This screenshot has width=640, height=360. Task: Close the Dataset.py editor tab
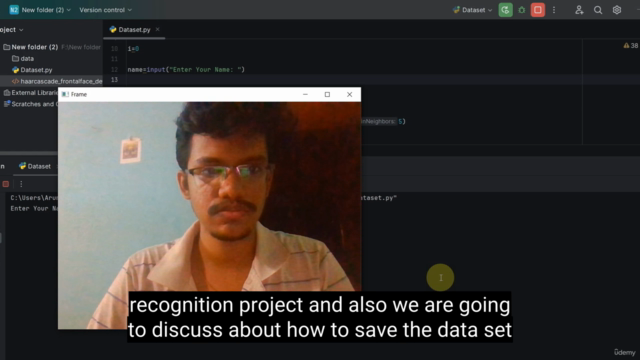click(x=158, y=29)
